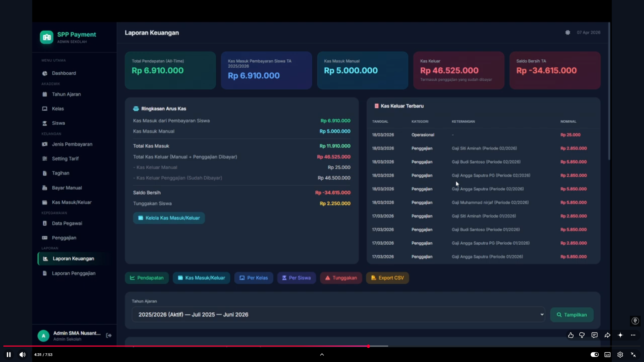Open Setting Tarif menu item
Screen dimensions: 644x362
click(x=65, y=159)
